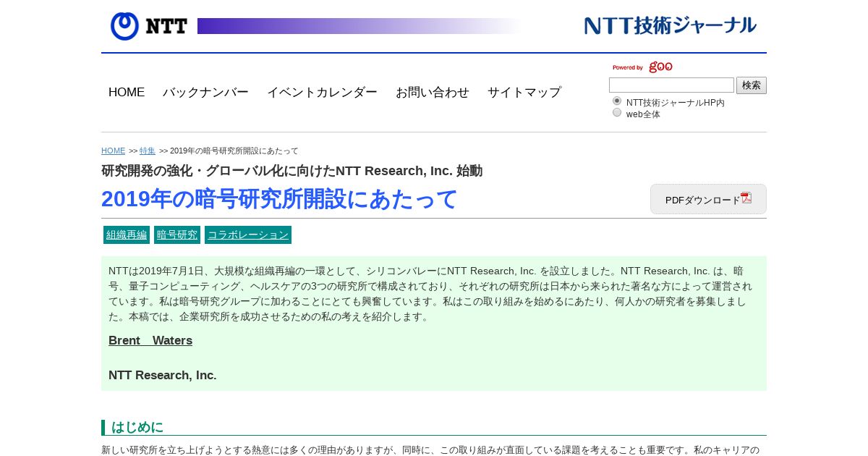Open バックナンバー menu item
868x456 pixels.
click(205, 93)
